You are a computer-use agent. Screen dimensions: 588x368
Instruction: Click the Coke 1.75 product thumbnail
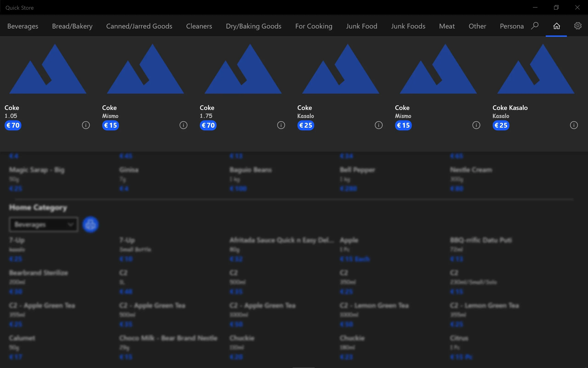[243, 69]
